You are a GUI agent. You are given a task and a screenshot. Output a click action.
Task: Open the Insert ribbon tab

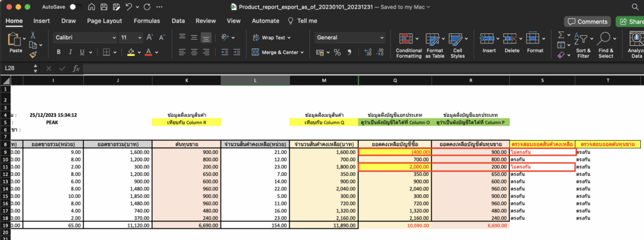coord(42,21)
